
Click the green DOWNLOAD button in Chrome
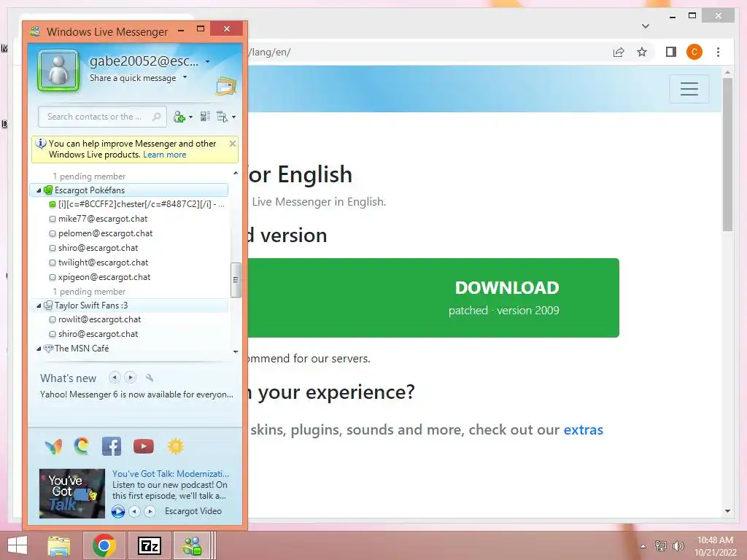tap(433, 298)
